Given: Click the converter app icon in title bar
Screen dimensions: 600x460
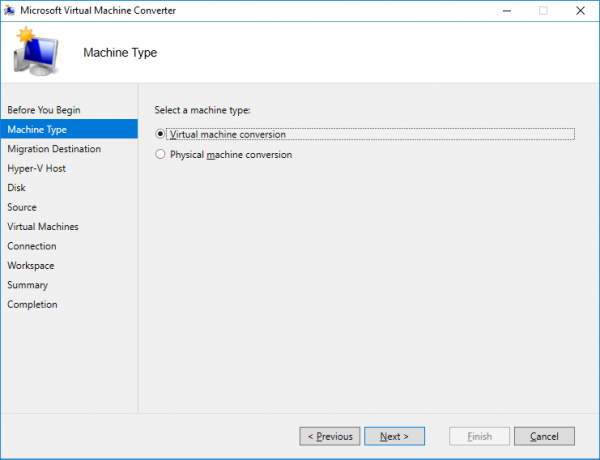Looking at the screenshot, I should click(x=9, y=10).
